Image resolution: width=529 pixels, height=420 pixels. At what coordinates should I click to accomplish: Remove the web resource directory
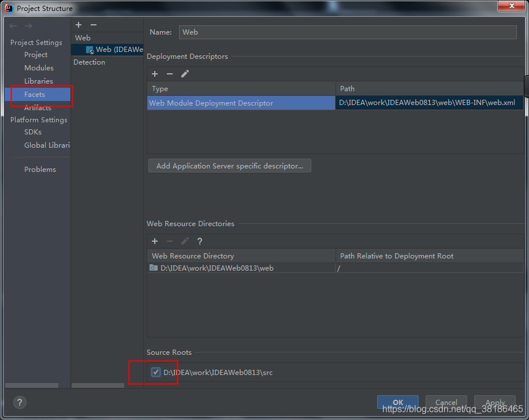click(170, 241)
